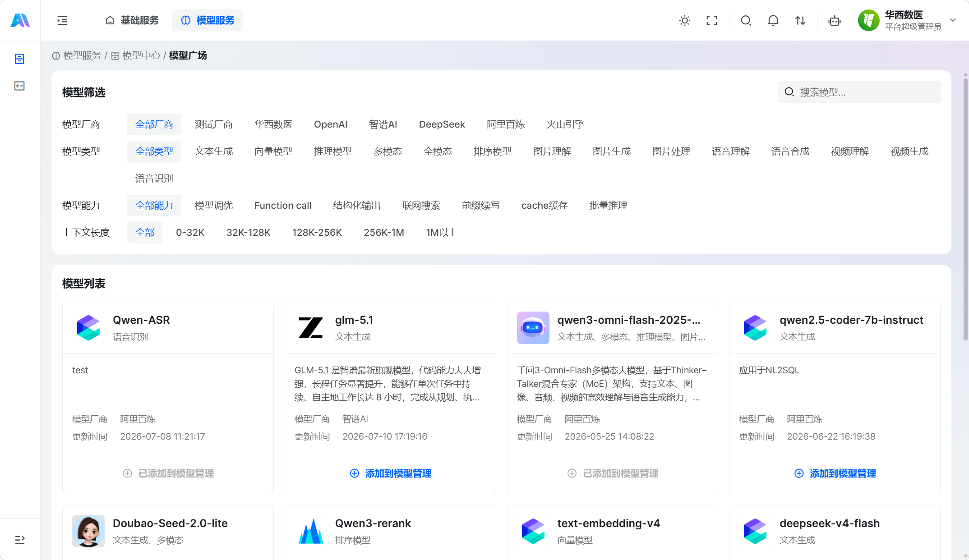The image size is (969, 560).
Task: Click 已添加到模型管理 on qwen3-omni-flash card
Action: click(x=613, y=473)
